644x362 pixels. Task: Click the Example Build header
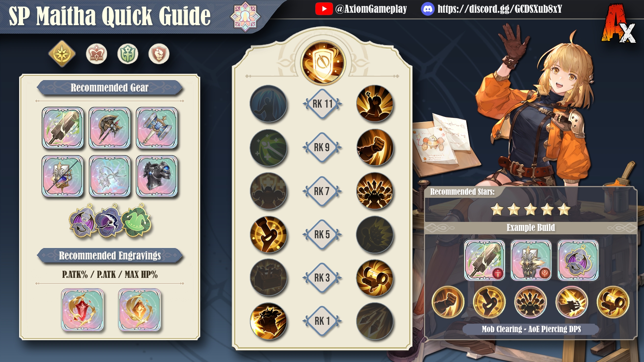(x=531, y=228)
